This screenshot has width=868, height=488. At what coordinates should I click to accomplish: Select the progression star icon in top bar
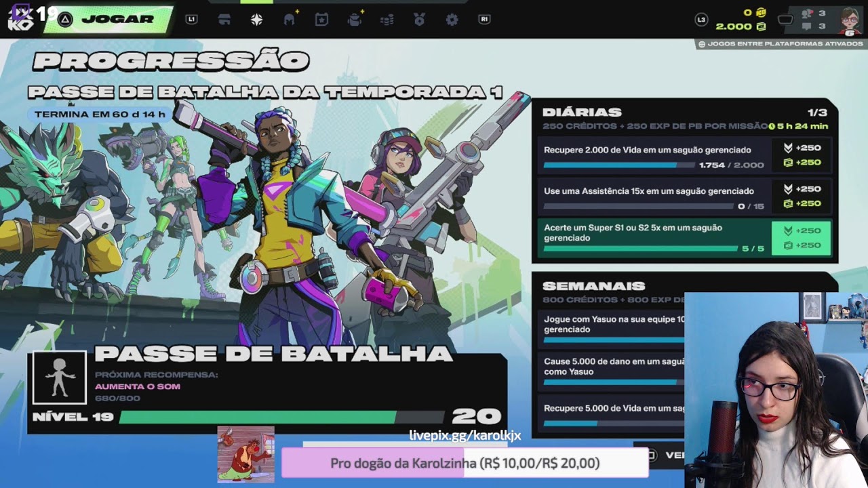[x=256, y=20]
